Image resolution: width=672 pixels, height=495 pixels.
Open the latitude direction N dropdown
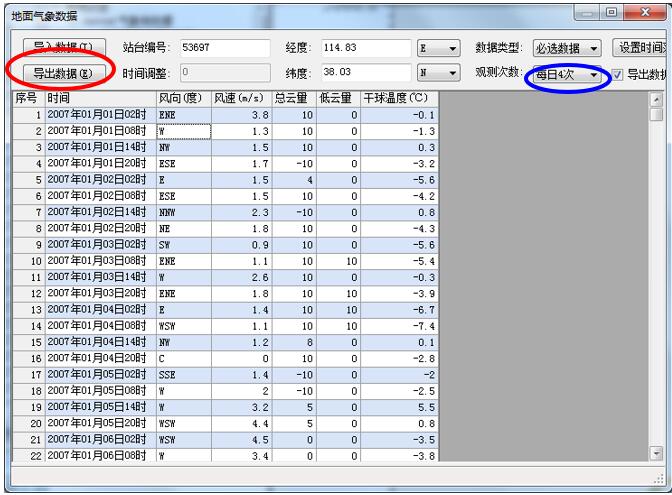click(438, 73)
